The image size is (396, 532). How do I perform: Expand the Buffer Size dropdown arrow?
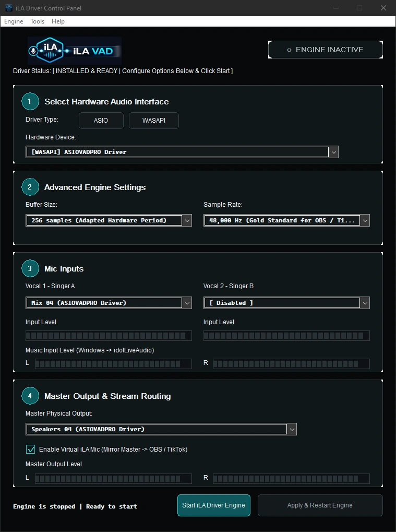[187, 220]
